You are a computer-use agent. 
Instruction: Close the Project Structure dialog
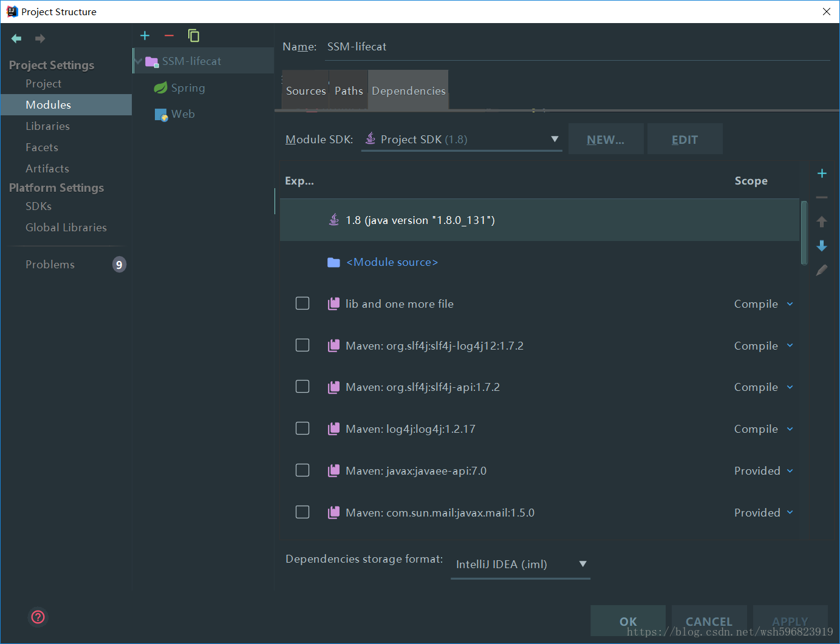click(827, 12)
